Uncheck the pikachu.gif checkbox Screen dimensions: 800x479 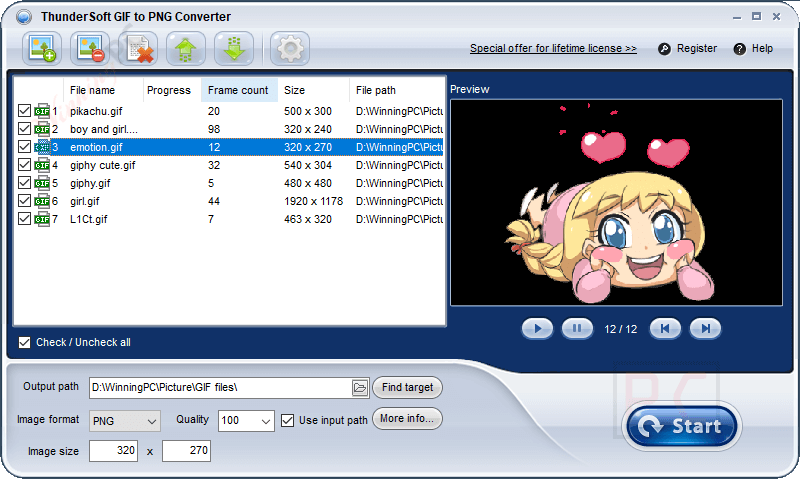(24, 110)
